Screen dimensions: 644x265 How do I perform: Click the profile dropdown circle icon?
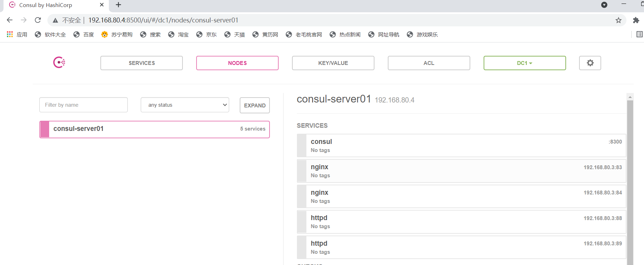(x=604, y=5)
